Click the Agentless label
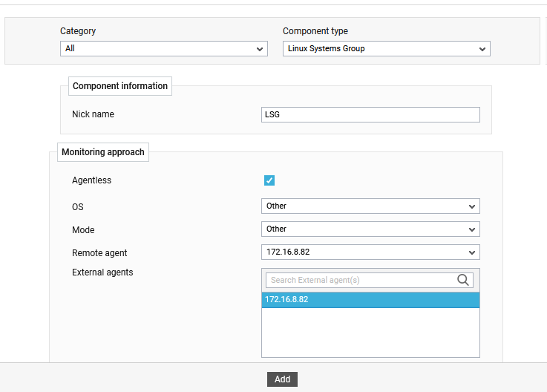 click(92, 180)
